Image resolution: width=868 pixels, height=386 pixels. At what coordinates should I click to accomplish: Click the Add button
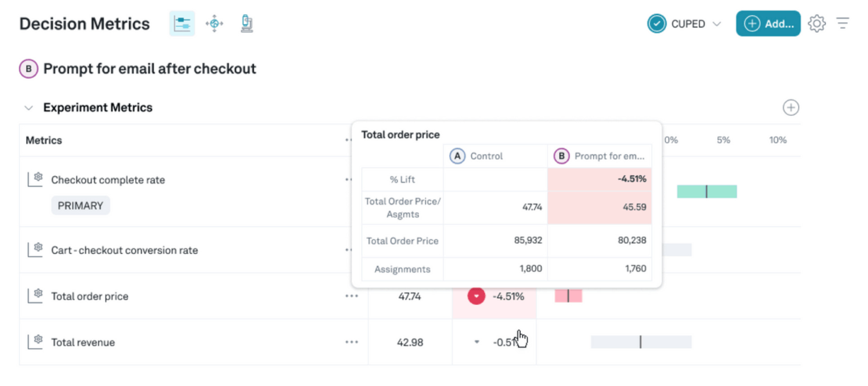pyautogui.click(x=768, y=23)
